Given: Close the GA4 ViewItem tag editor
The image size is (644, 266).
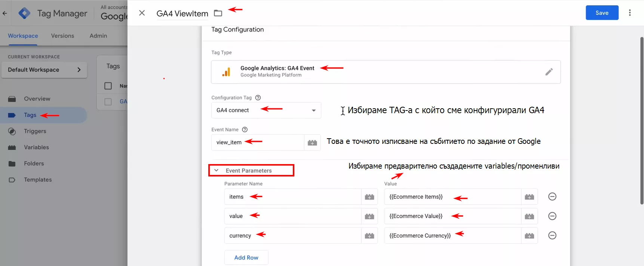Looking at the screenshot, I should point(142,13).
